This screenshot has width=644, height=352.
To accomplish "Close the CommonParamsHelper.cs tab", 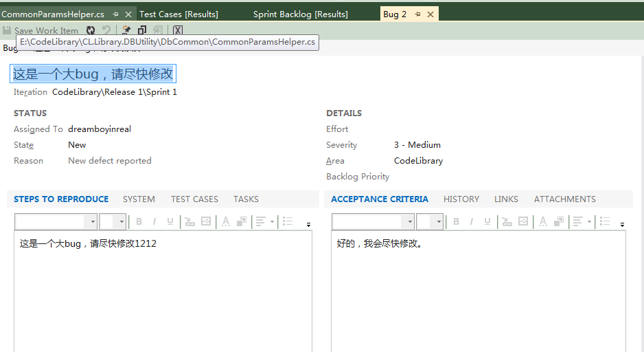I will tap(128, 14).
